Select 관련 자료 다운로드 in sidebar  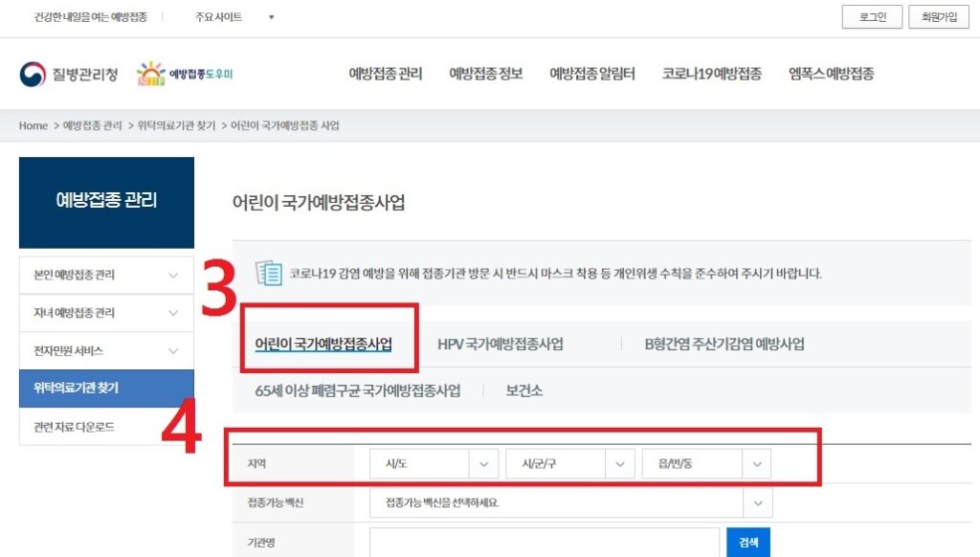point(106,427)
